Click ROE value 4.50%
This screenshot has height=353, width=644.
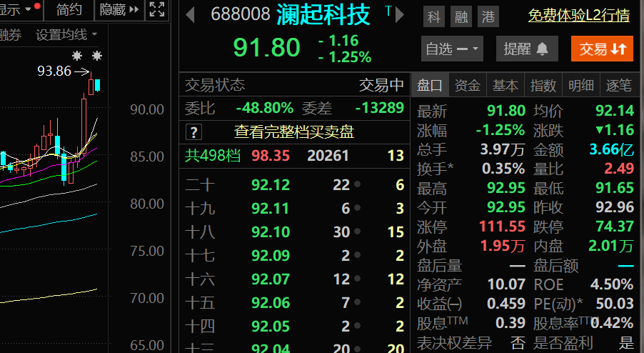(612, 284)
